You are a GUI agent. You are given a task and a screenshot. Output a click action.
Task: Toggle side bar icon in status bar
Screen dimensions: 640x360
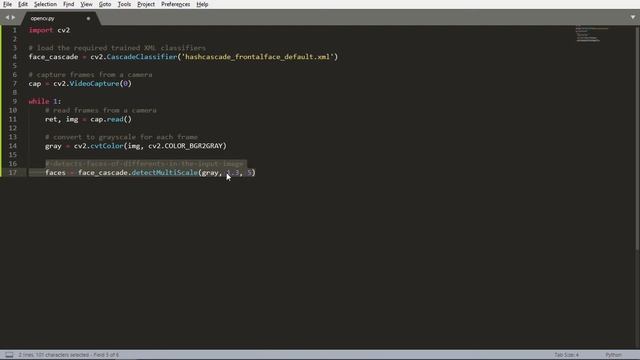tap(9, 355)
